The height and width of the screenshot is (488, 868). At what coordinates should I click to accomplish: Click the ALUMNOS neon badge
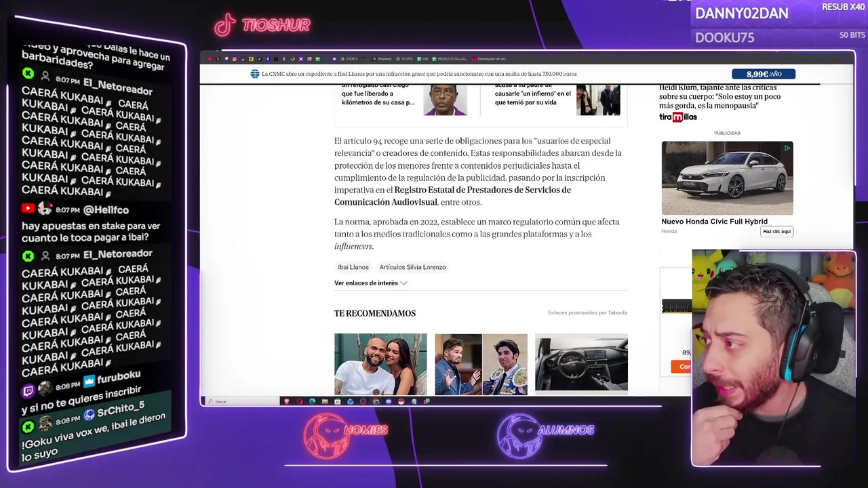click(x=545, y=435)
